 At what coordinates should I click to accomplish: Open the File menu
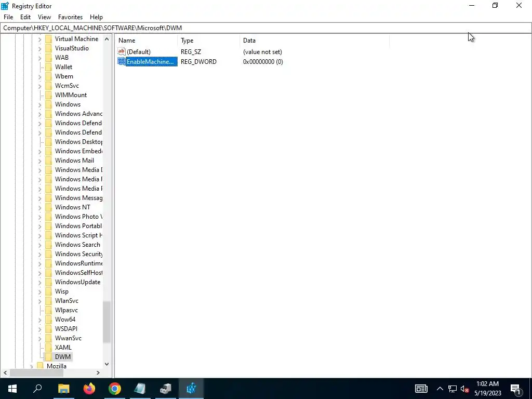click(8, 17)
